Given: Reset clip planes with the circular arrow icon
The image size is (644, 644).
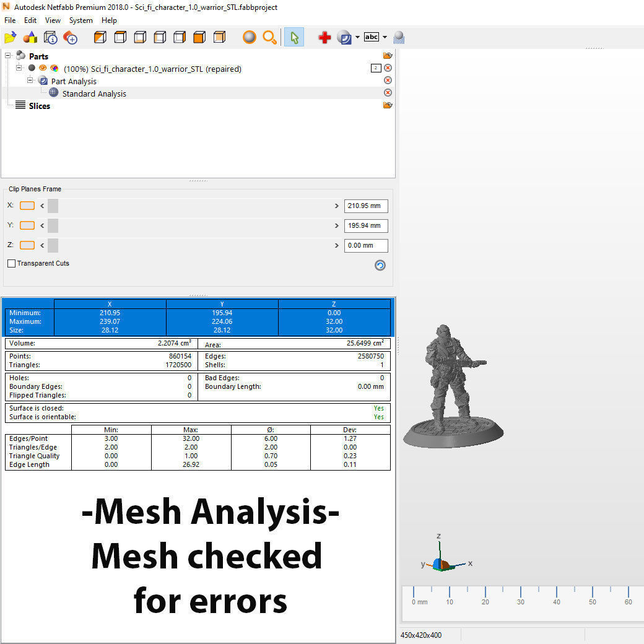Looking at the screenshot, I should point(380,265).
